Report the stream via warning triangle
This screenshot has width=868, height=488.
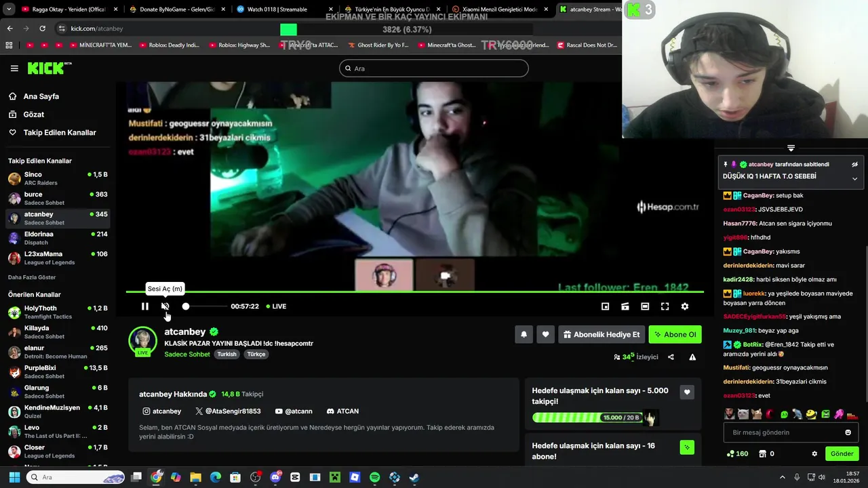click(692, 357)
